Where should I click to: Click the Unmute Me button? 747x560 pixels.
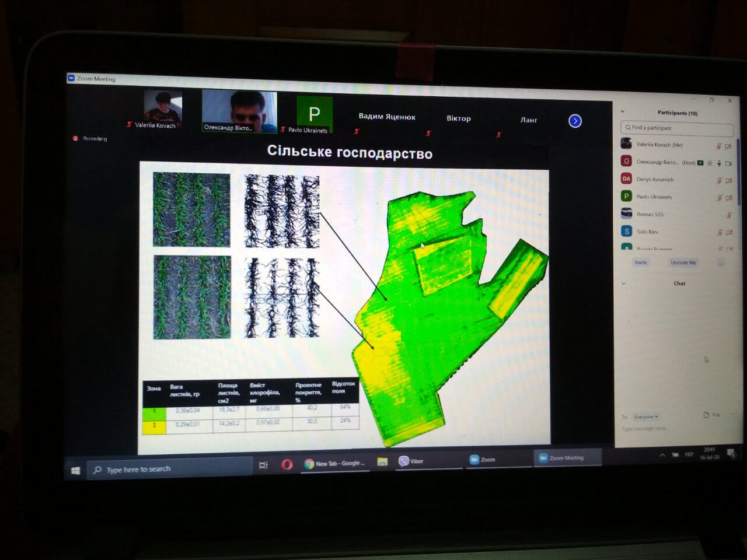(x=683, y=262)
